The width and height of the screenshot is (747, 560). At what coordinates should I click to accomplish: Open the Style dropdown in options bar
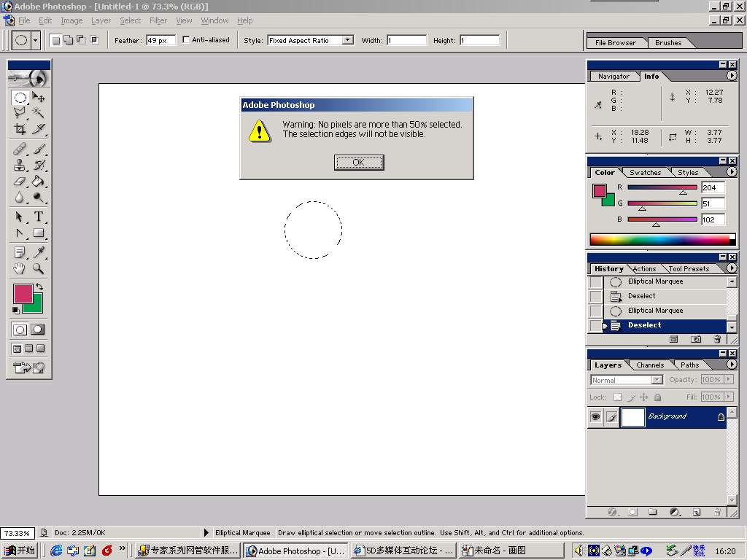coord(348,41)
